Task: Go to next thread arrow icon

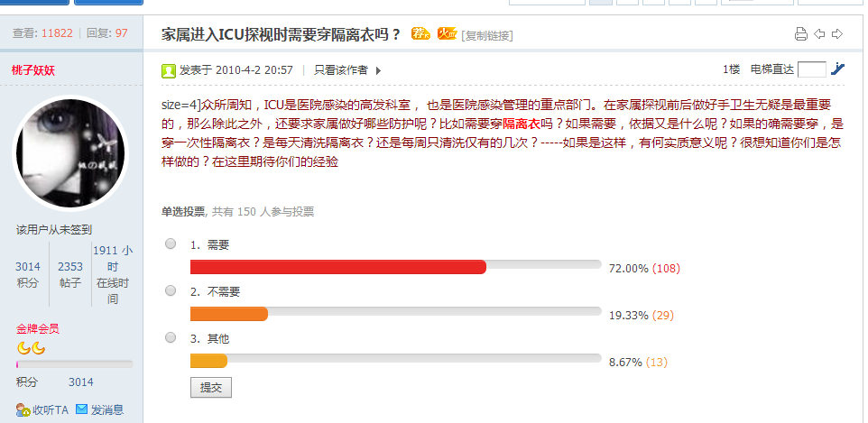Action: [x=837, y=35]
